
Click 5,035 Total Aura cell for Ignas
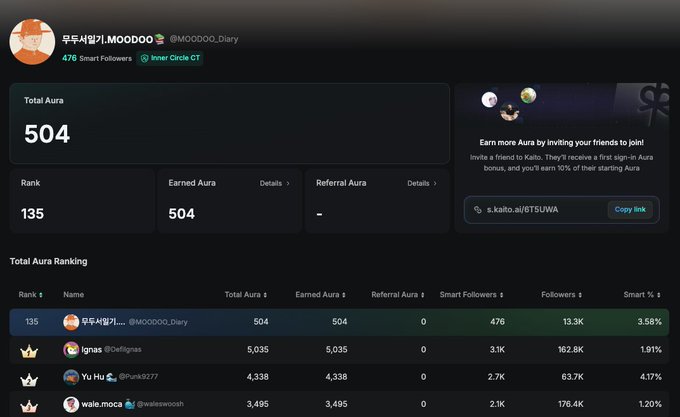pos(258,349)
